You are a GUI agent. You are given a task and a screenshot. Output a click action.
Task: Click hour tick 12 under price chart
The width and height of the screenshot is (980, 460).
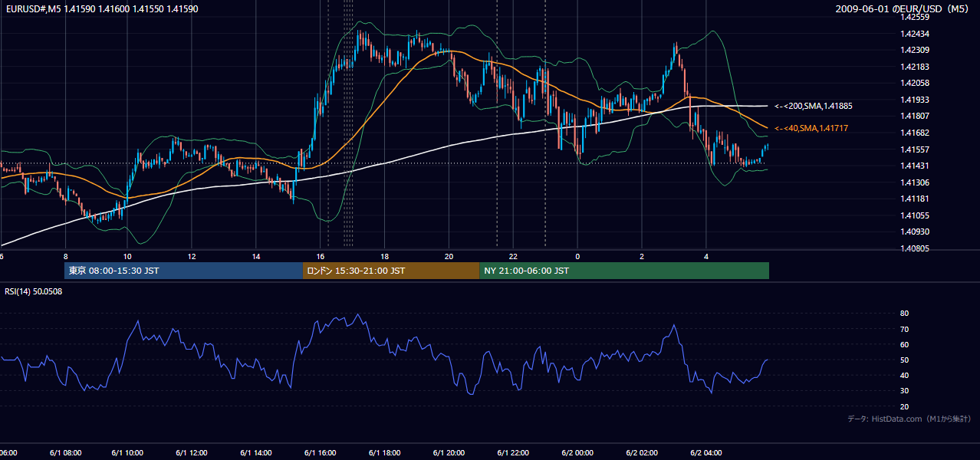pyautogui.click(x=192, y=257)
